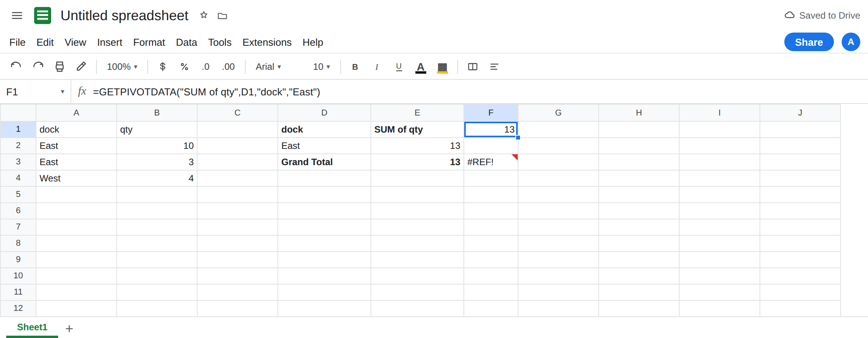Click the SUM of qty header cell
The height and width of the screenshot is (338, 868).
coord(417,129)
